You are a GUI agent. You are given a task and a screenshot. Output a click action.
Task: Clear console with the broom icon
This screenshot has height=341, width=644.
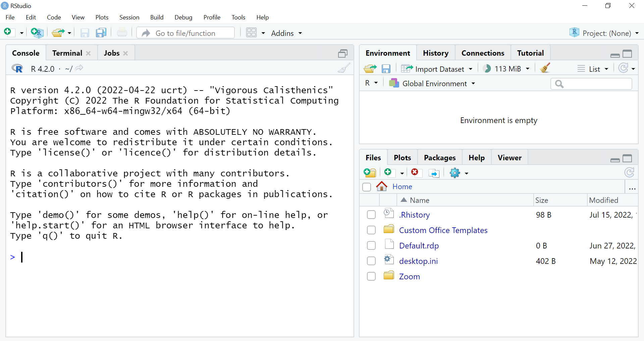pos(344,68)
